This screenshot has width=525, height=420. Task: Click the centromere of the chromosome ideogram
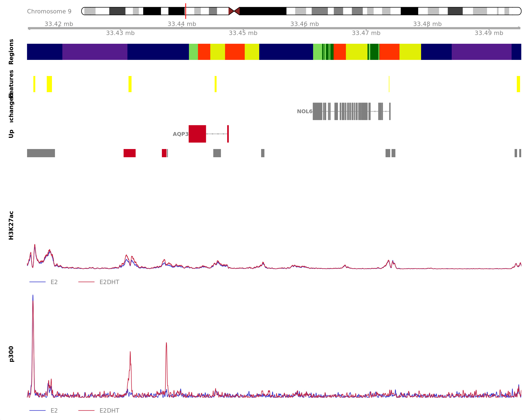point(234,11)
